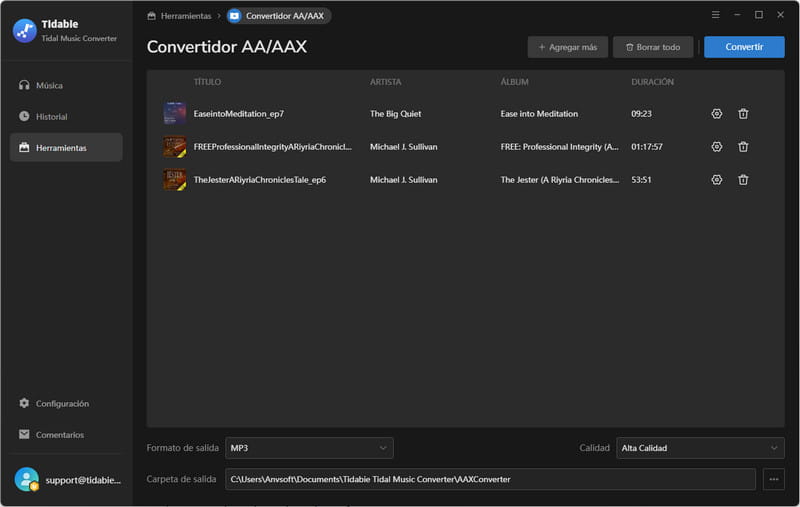Click the duration 09:23
Image resolution: width=800 pixels, height=507 pixels.
pos(641,114)
